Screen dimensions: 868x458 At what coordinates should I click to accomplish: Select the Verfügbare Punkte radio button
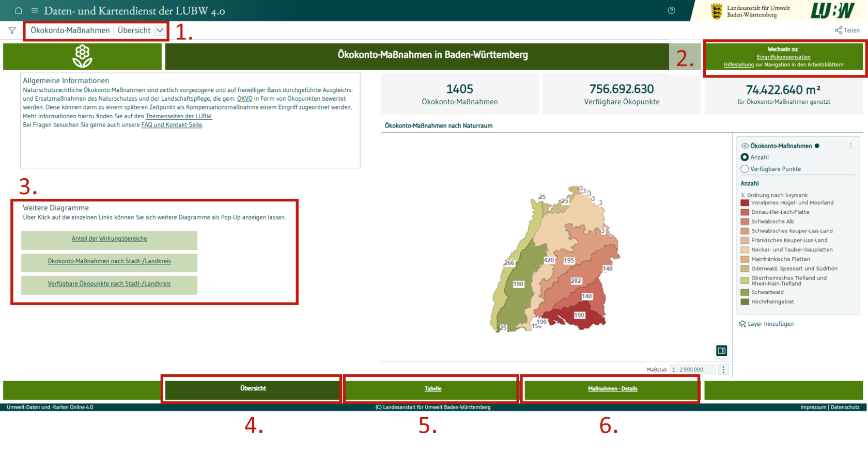[x=745, y=169]
